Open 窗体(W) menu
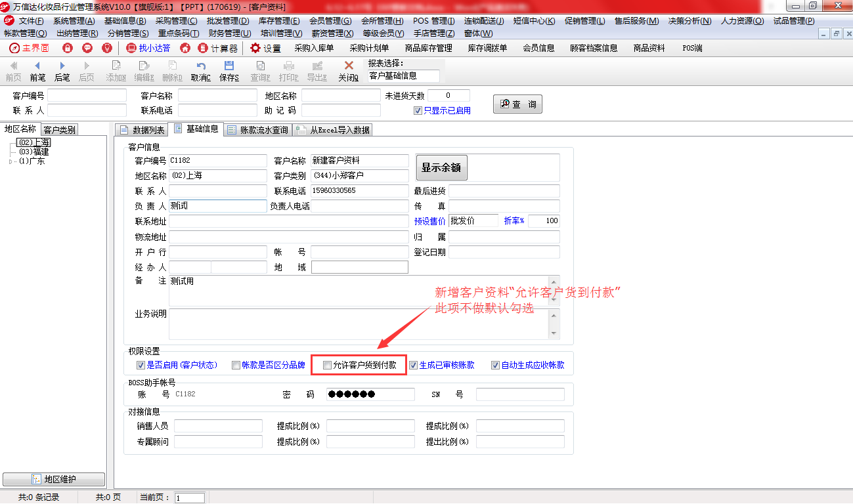 pos(478,33)
